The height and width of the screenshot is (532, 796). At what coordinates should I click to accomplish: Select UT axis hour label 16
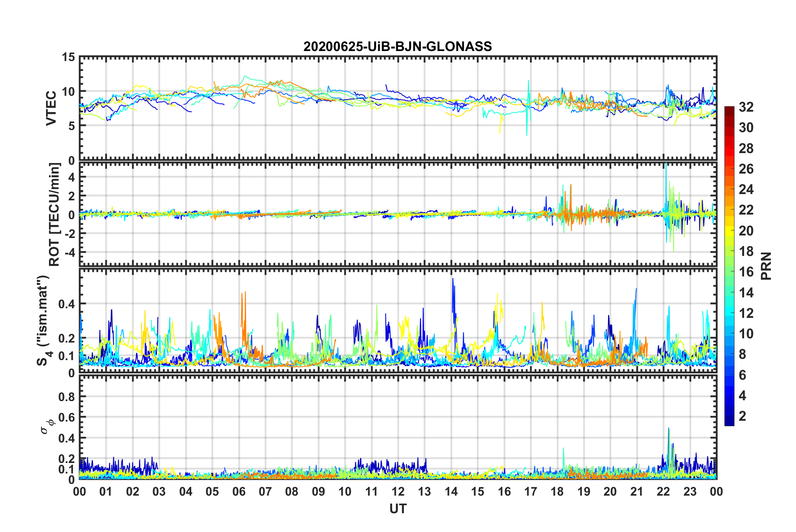pos(504,491)
